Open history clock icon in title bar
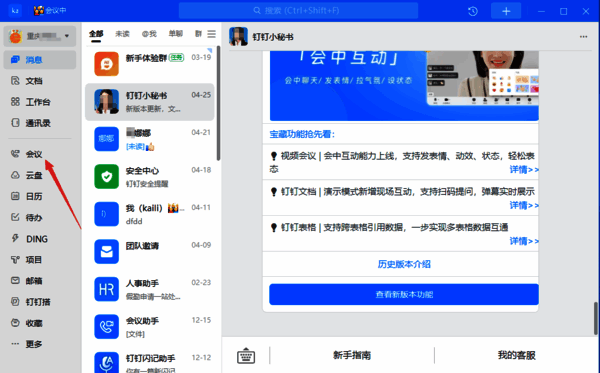The height and width of the screenshot is (373, 600). coord(473,11)
